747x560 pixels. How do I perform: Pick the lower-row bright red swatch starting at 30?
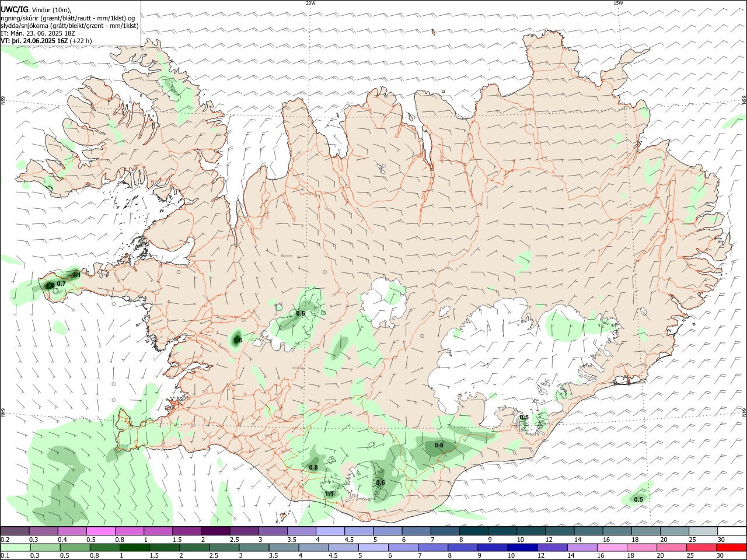(731, 548)
